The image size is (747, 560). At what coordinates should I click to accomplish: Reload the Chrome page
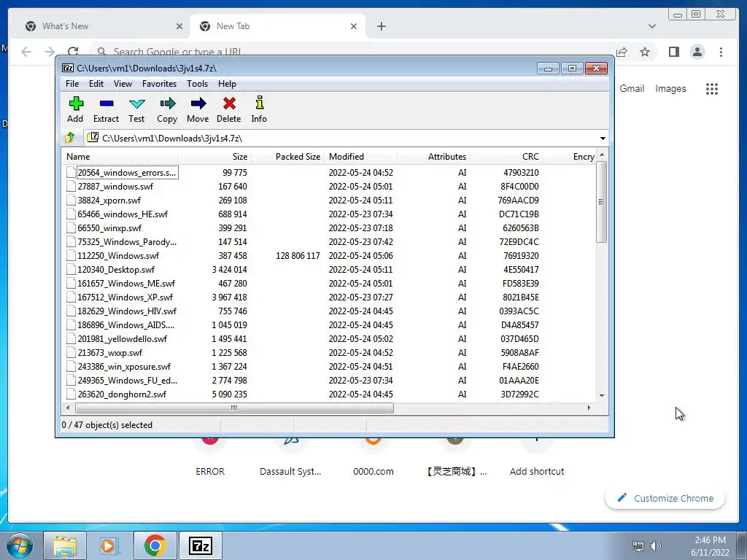[x=73, y=52]
